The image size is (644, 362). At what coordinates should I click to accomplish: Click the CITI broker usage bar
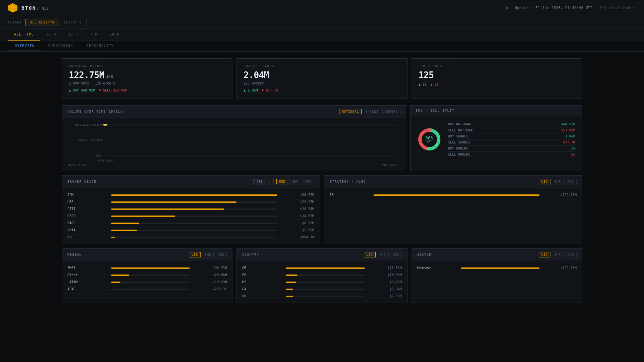(x=167, y=209)
